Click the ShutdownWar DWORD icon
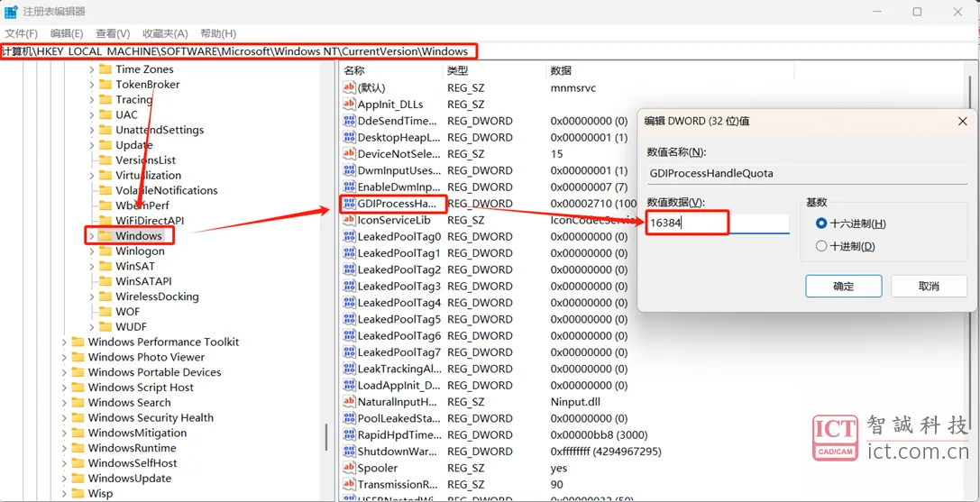The height and width of the screenshot is (502, 980). 350,452
